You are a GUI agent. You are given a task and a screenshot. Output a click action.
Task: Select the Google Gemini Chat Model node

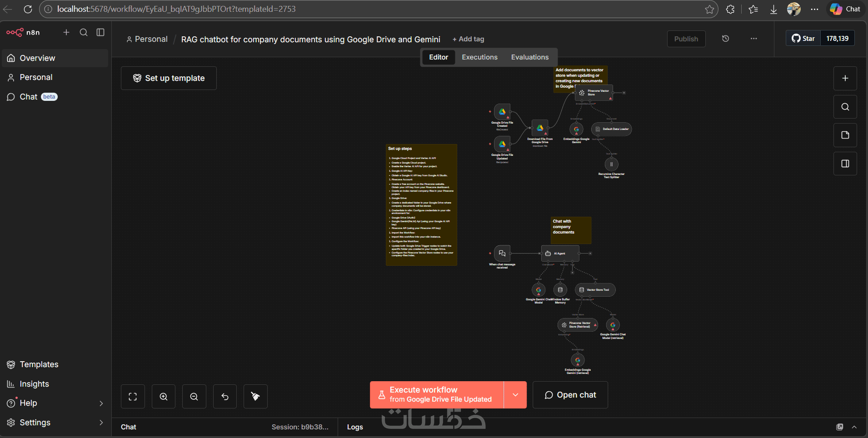pos(539,290)
